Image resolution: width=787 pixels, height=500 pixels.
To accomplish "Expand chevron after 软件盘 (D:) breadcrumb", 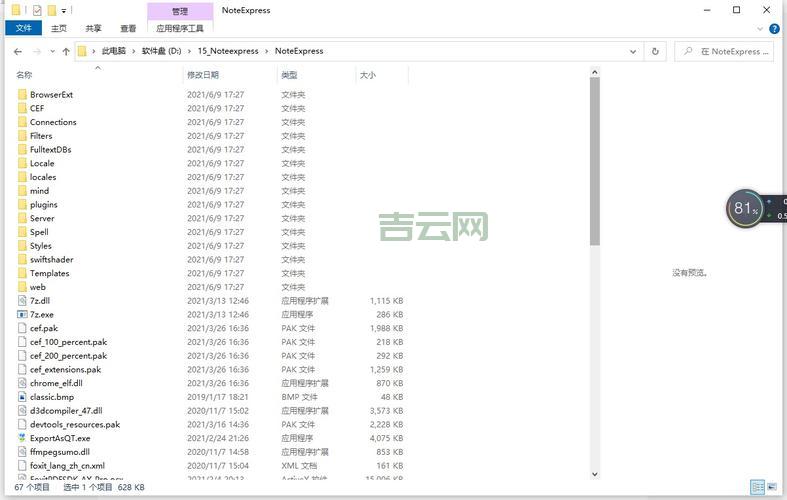I will 189,51.
